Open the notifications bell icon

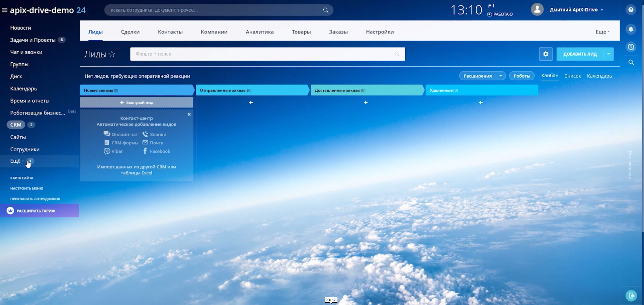631,29
